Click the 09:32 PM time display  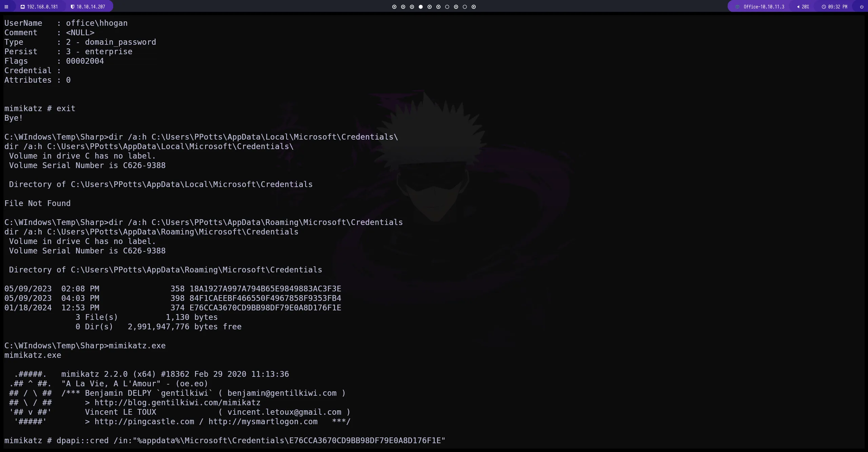pyautogui.click(x=837, y=7)
